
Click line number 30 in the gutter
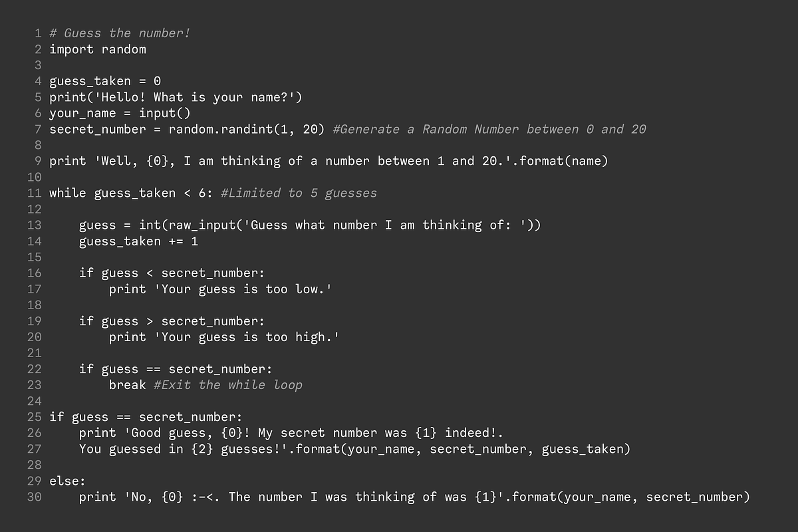(35, 497)
